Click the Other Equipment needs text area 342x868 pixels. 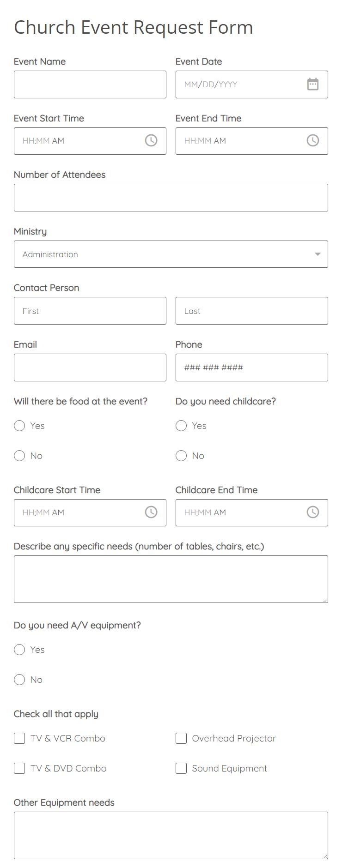(x=171, y=833)
